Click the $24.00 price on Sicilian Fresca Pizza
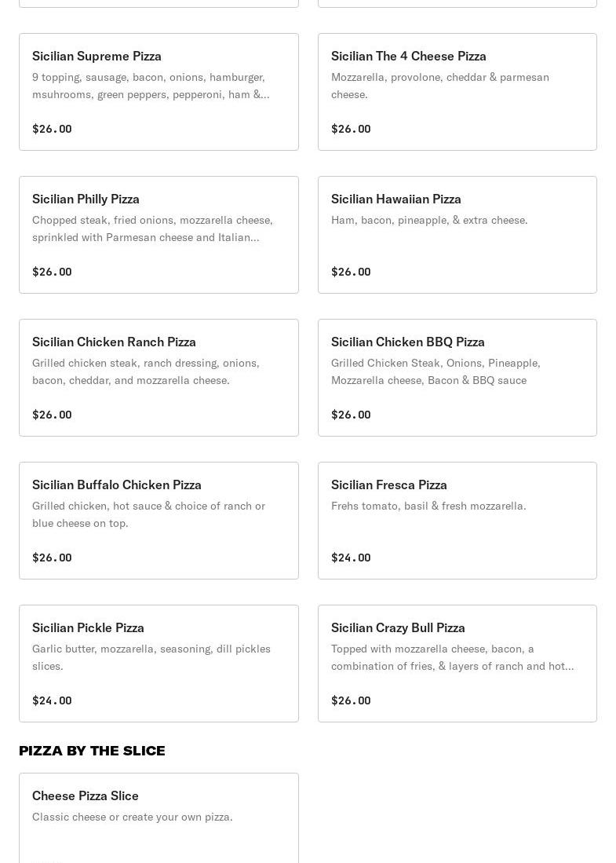The width and height of the screenshot is (616, 863). point(351,558)
